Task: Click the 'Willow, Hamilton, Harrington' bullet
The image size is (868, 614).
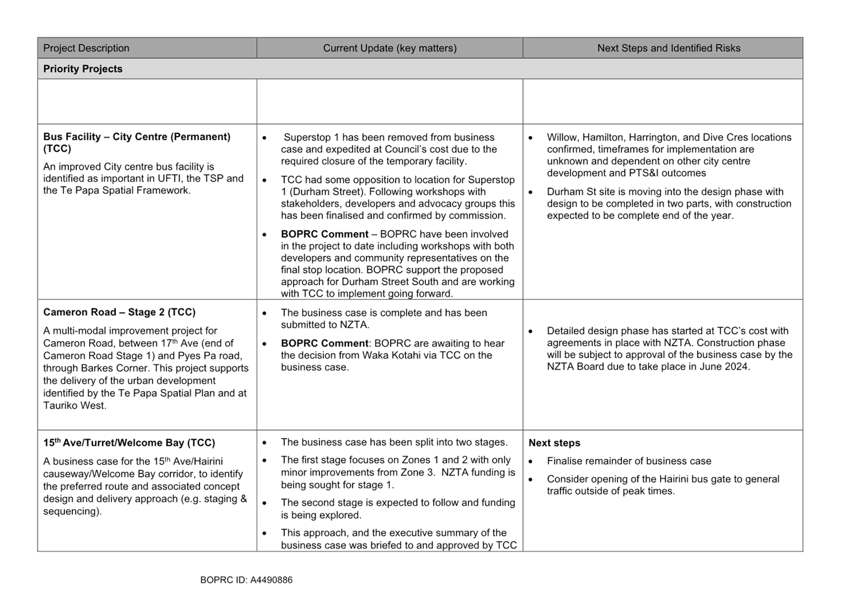Action: pyautogui.click(x=669, y=155)
